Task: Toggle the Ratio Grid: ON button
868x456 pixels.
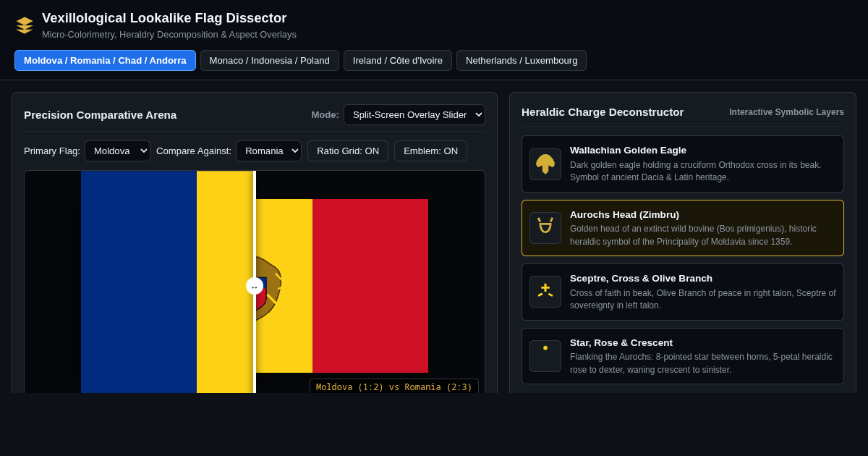Action: point(348,151)
